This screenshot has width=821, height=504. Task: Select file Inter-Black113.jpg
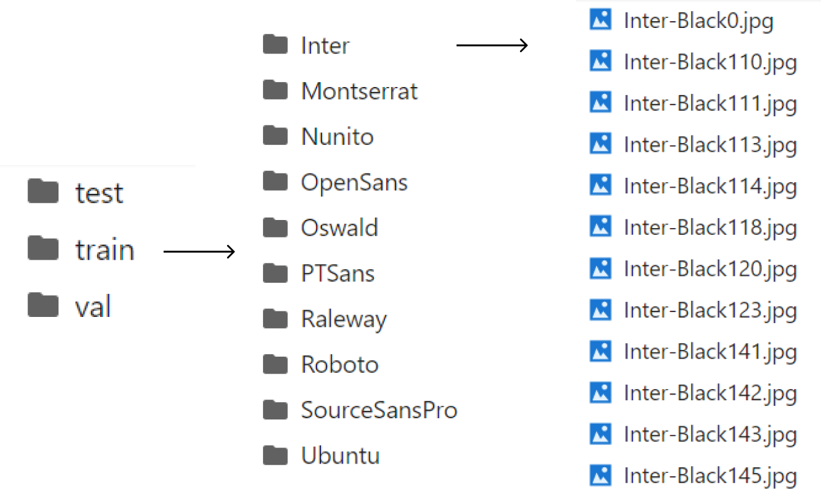click(710, 145)
